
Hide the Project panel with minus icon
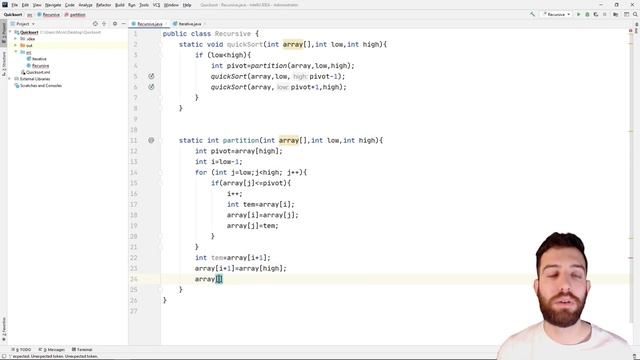click(x=123, y=24)
